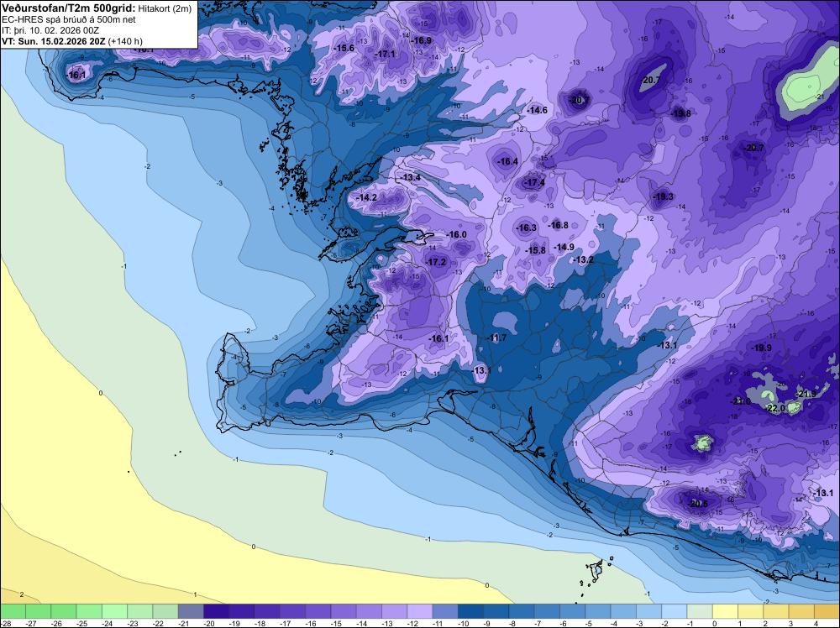This screenshot has width=840, height=628.
Task: Select the -14.9 temperature value
Action: [x=564, y=247]
